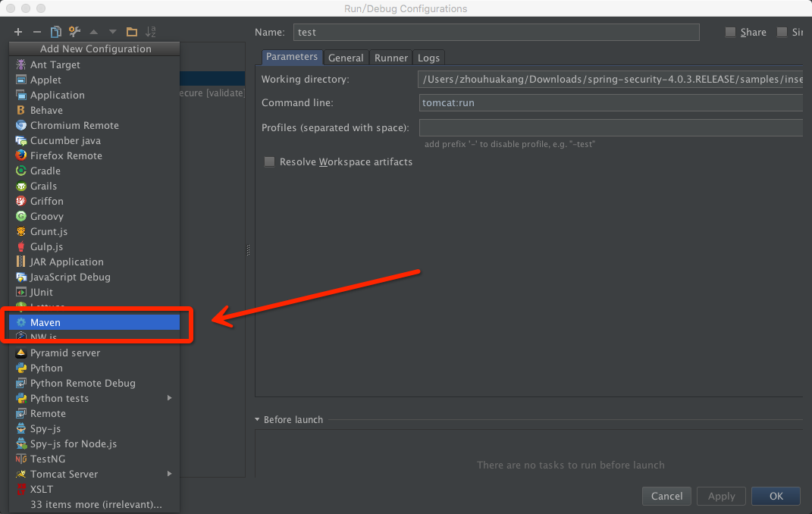Toggle the Single instance checkbox

(782, 32)
